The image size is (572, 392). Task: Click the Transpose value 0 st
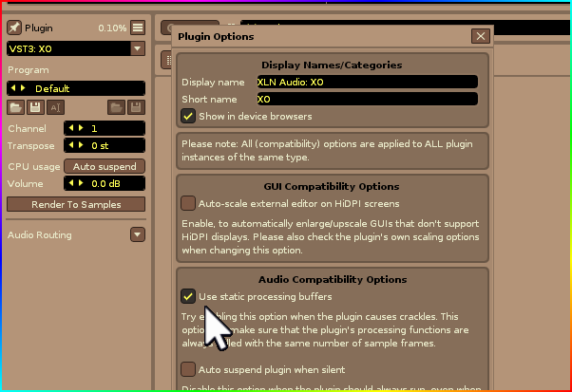pyautogui.click(x=100, y=146)
